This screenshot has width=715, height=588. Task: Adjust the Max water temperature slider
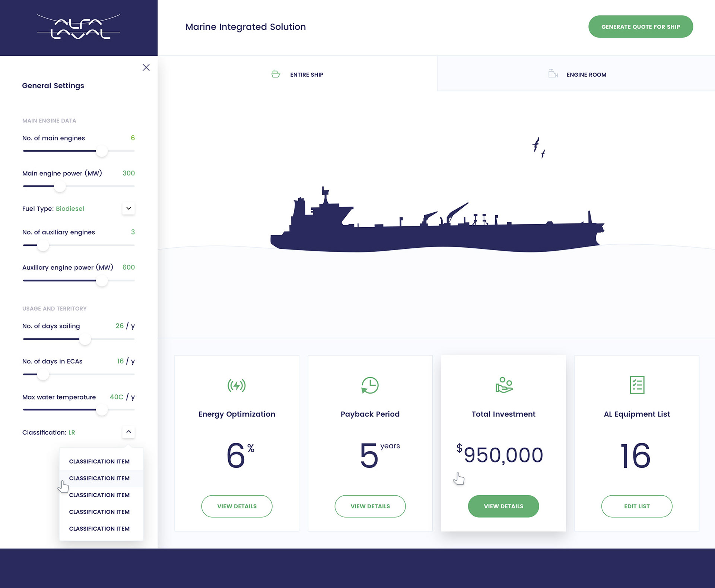pyautogui.click(x=102, y=410)
